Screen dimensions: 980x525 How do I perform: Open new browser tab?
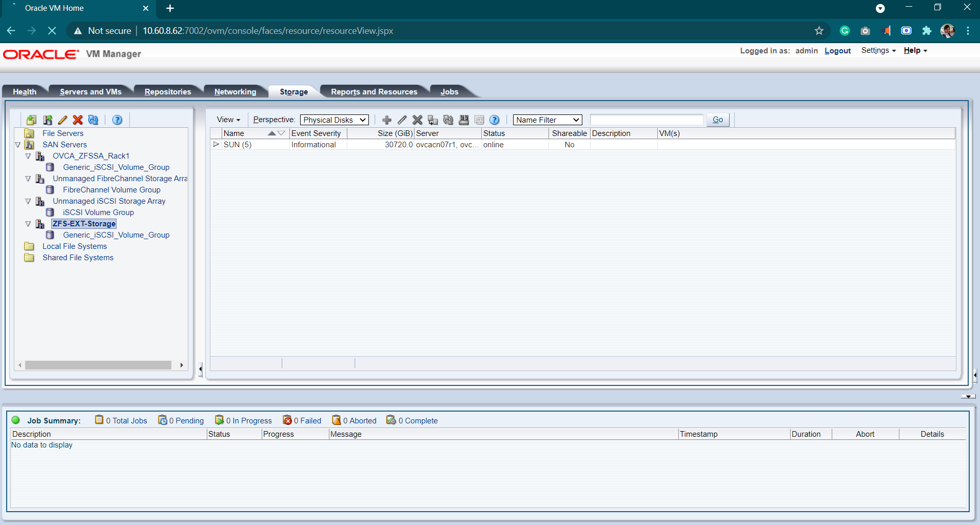[170, 8]
